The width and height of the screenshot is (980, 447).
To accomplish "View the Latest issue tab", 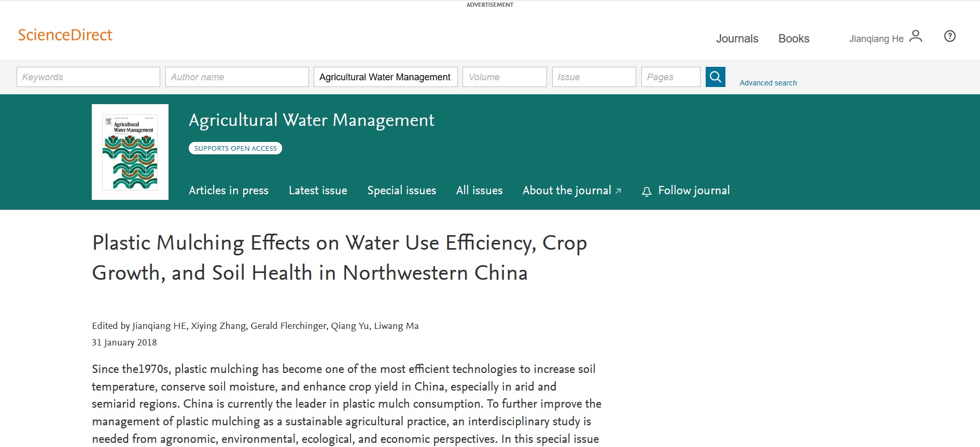I will [x=318, y=191].
